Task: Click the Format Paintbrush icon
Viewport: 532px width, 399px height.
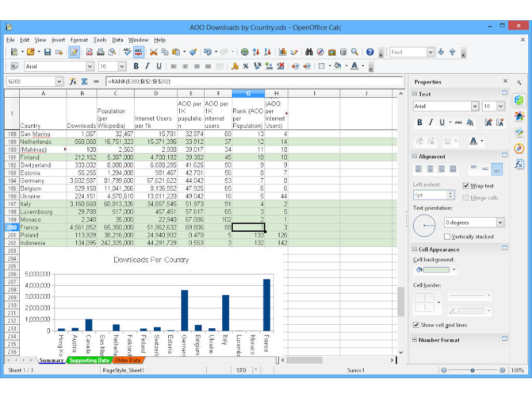Action: [193, 52]
